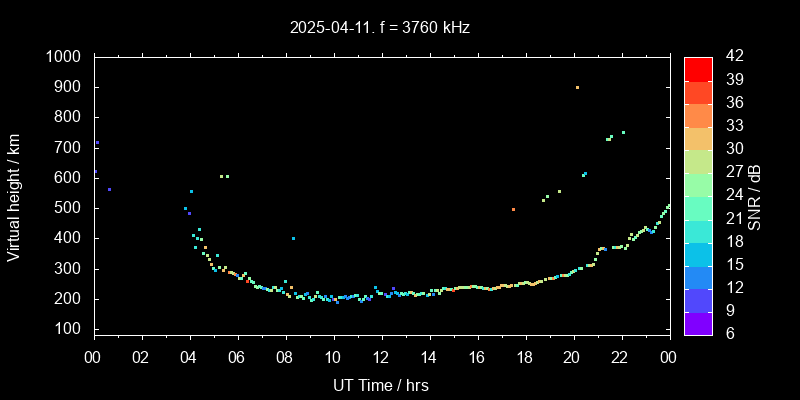Click the 12 tick label on time axis
This screenshot has width=800, height=400.
click(381, 358)
